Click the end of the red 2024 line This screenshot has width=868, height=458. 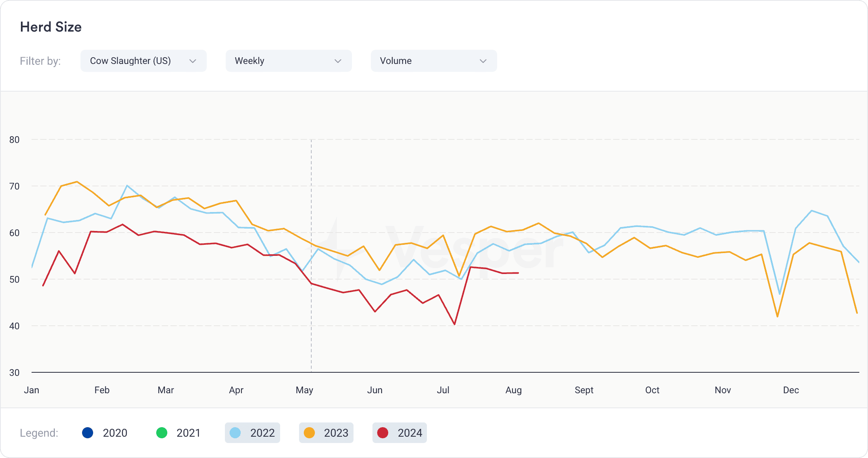[x=518, y=273]
